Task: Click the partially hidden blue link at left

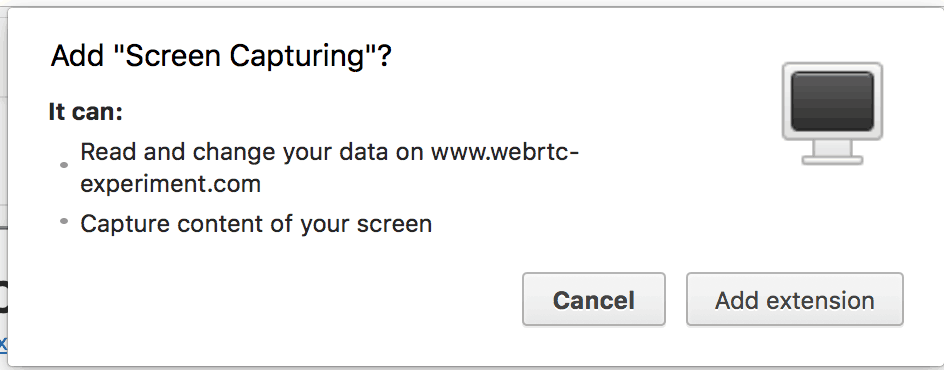Action: pos(3,344)
